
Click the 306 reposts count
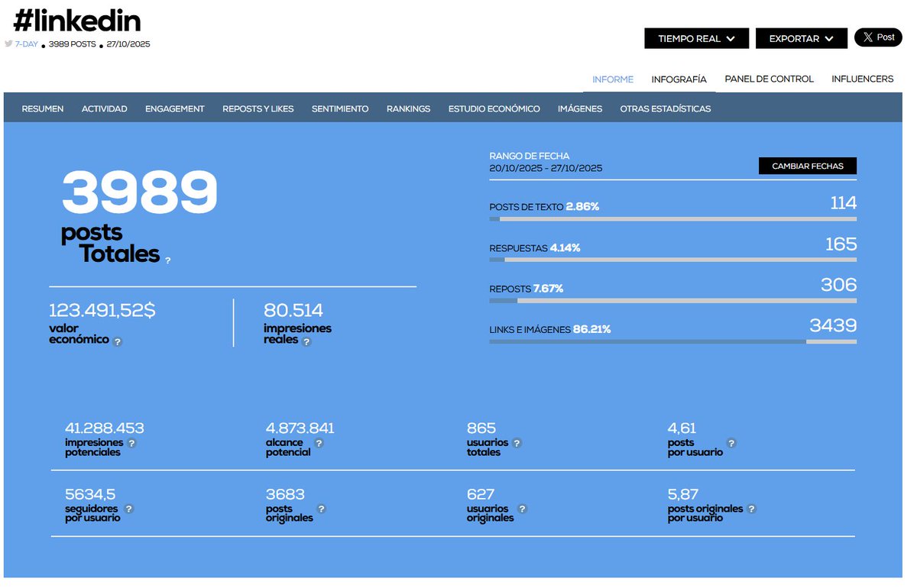(x=839, y=285)
